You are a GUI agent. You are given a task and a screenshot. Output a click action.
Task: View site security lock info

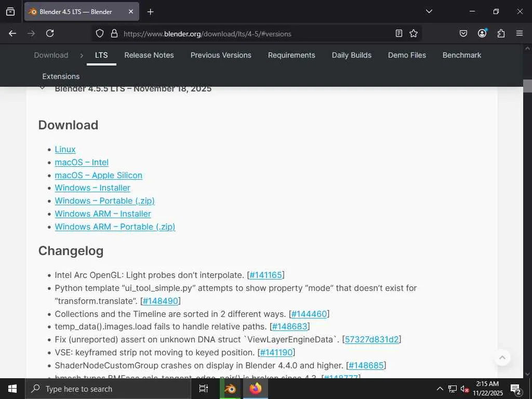(x=114, y=34)
